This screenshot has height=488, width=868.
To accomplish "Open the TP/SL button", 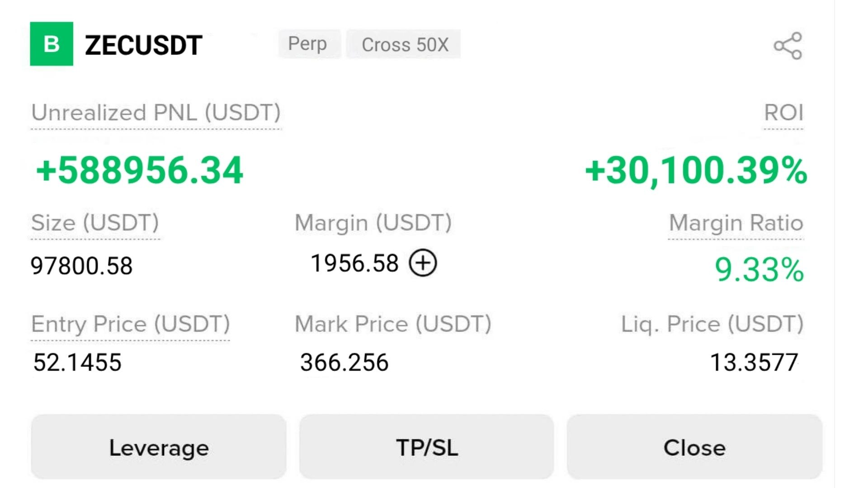I will [x=426, y=447].
